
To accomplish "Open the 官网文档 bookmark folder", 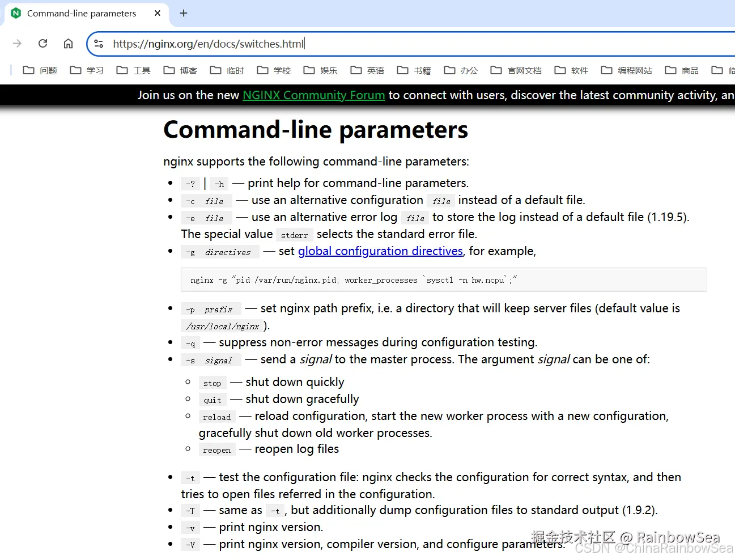I will click(516, 70).
